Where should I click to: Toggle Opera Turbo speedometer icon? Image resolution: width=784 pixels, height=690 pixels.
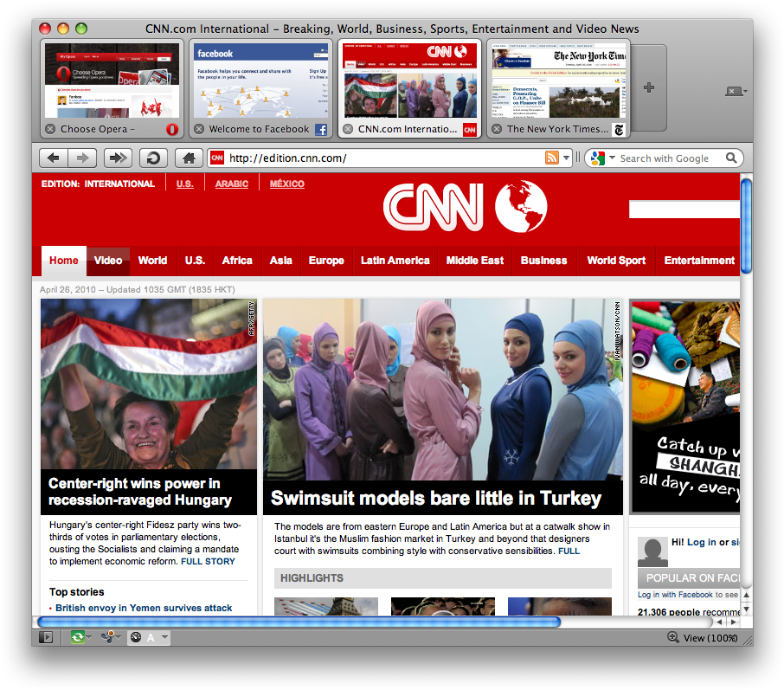(136, 637)
